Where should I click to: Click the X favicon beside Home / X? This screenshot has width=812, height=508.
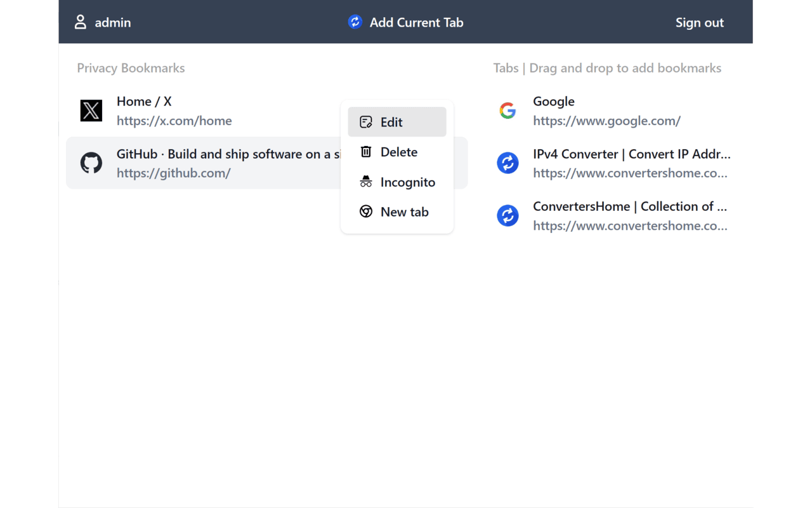(x=91, y=110)
